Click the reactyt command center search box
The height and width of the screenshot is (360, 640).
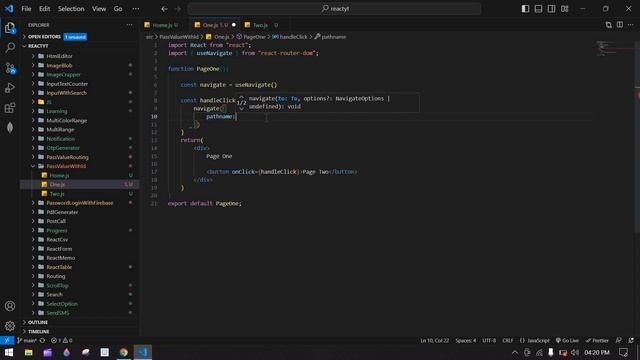click(x=334, y=9)
